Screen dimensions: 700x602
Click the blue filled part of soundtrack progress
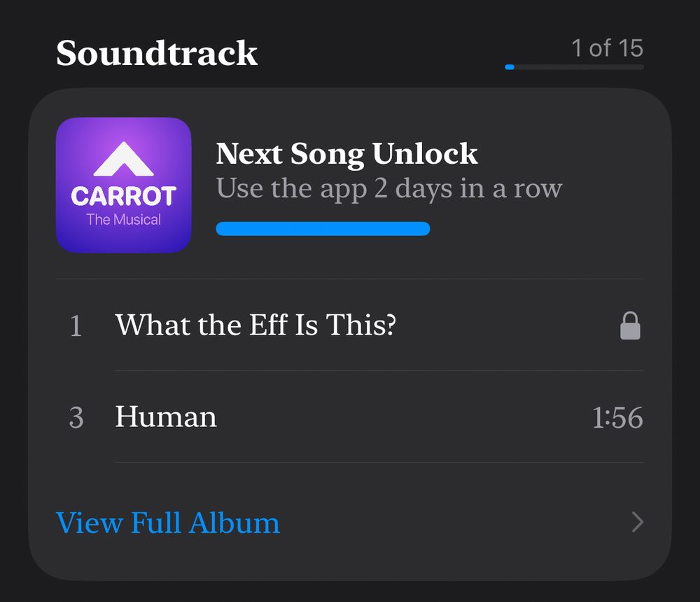coord(510,67)
